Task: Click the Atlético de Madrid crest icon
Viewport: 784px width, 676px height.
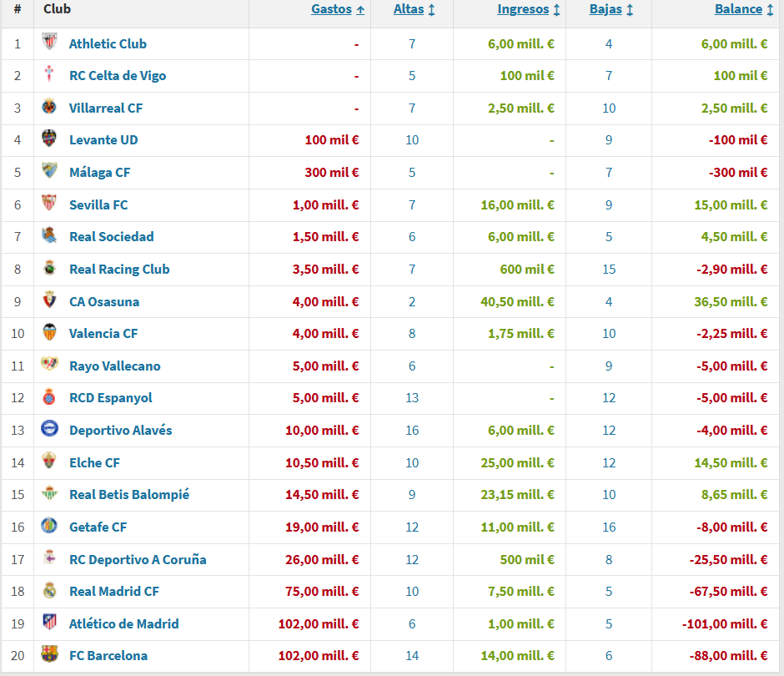Action: (x=49, y=622)
